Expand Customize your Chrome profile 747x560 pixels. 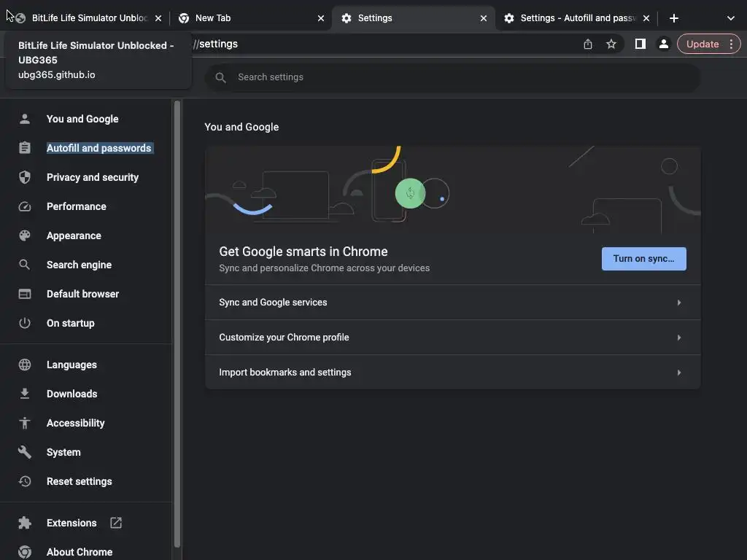click(452, 338)
